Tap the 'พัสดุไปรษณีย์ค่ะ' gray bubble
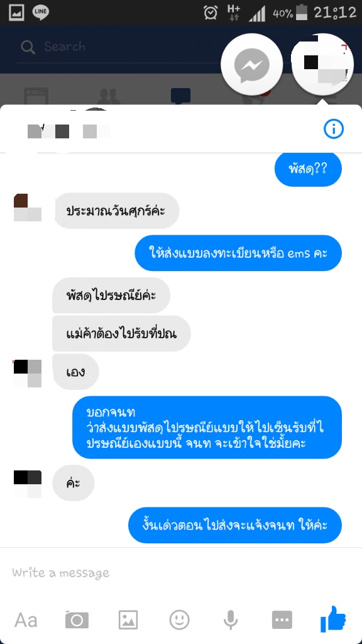Image resolution: width=362 pixels, height=644 pixels. (x=111, y=296)
